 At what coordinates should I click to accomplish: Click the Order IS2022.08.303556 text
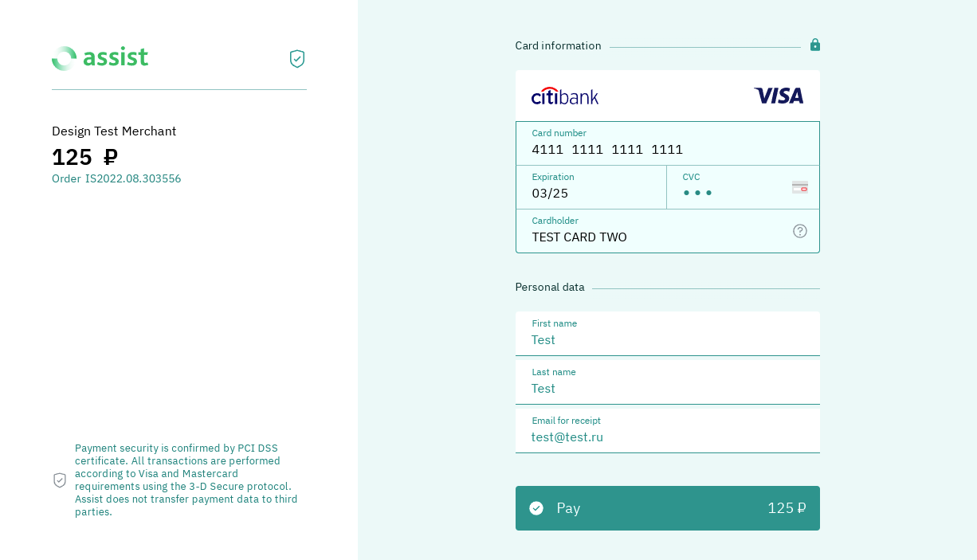click(116, 178)
